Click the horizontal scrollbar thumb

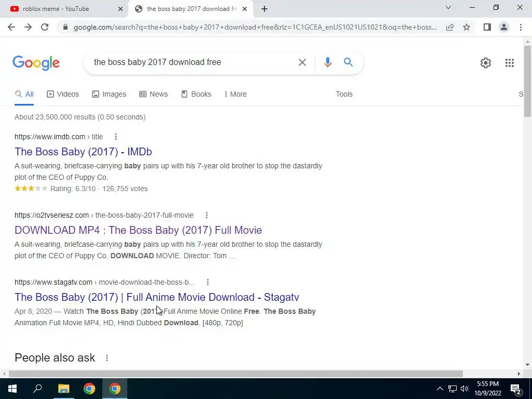pos(235,374)
